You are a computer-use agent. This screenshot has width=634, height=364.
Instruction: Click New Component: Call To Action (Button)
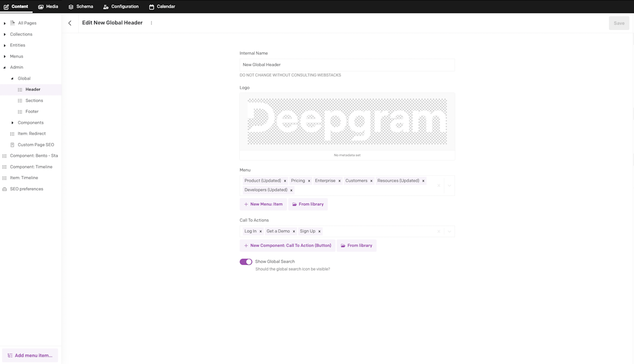pyautogui.click(x=287, y=246)
